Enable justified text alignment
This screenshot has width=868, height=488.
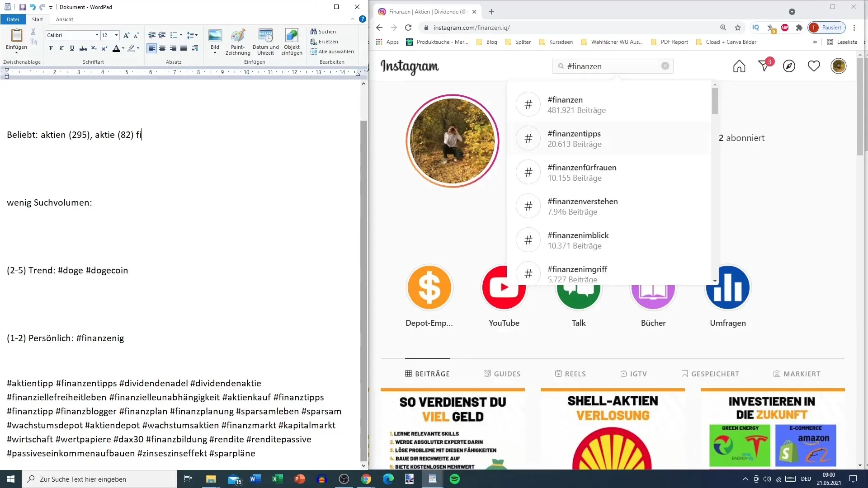[x=183, y=48]
